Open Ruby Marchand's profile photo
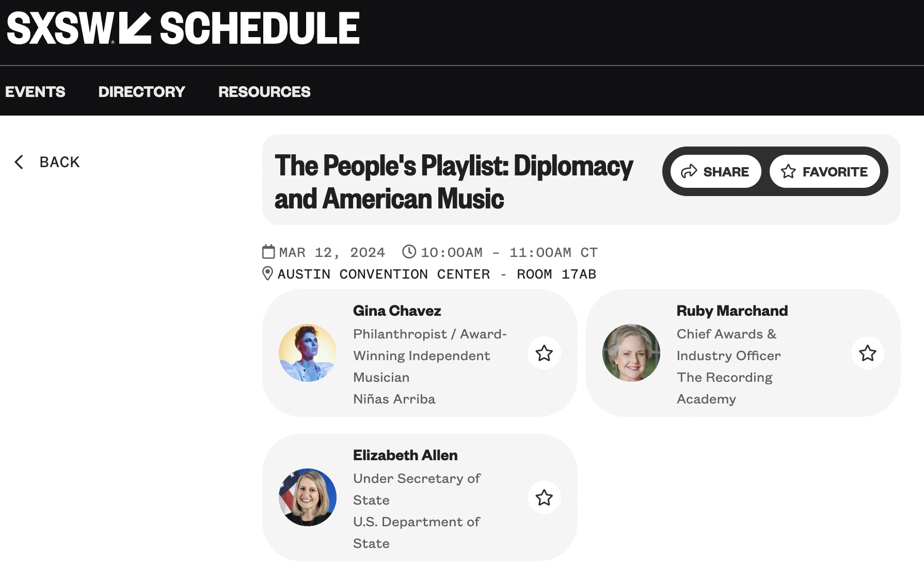The height and width of the screenshot is (583, 924). coord(631,353)
